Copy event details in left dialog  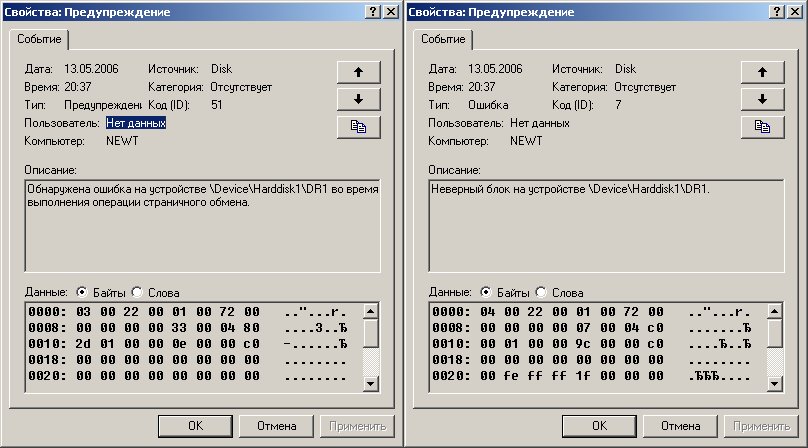click(359, 127)
